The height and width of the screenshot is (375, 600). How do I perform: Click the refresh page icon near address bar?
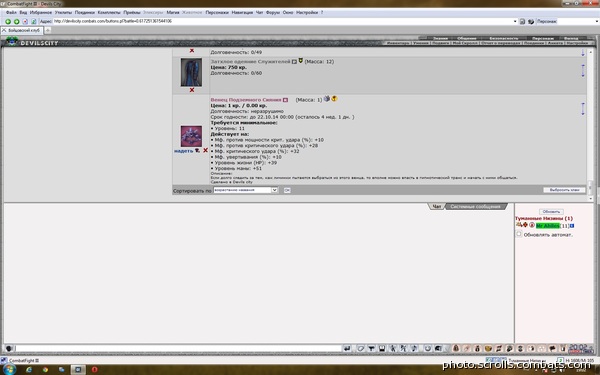[x=34, y=21]
